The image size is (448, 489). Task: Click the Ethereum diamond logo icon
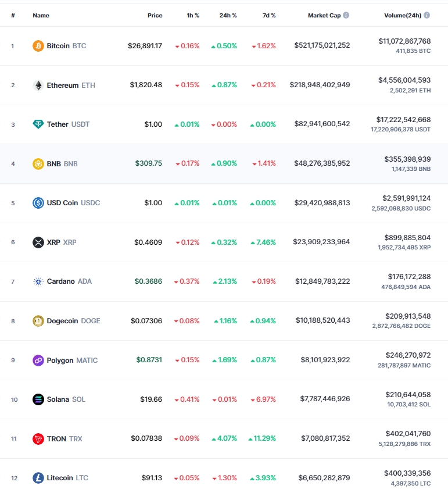pyautogui.click(x=38, y=85)
